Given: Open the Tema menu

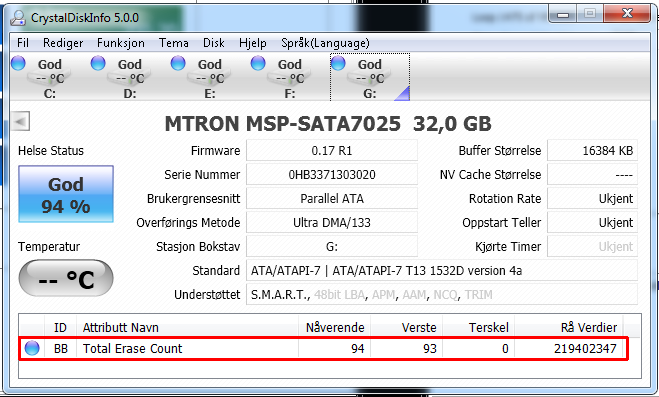Looking at the screenshot, I should 174,43.
